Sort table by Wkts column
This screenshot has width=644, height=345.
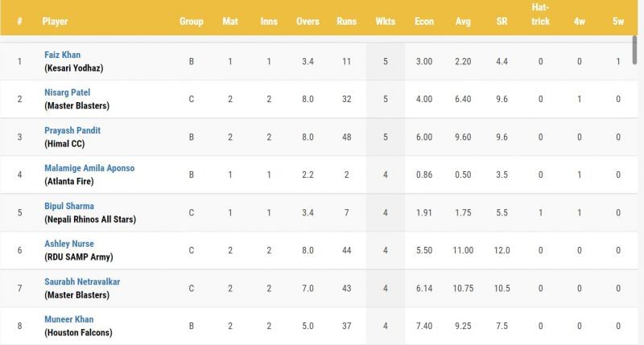pos(386,22)
